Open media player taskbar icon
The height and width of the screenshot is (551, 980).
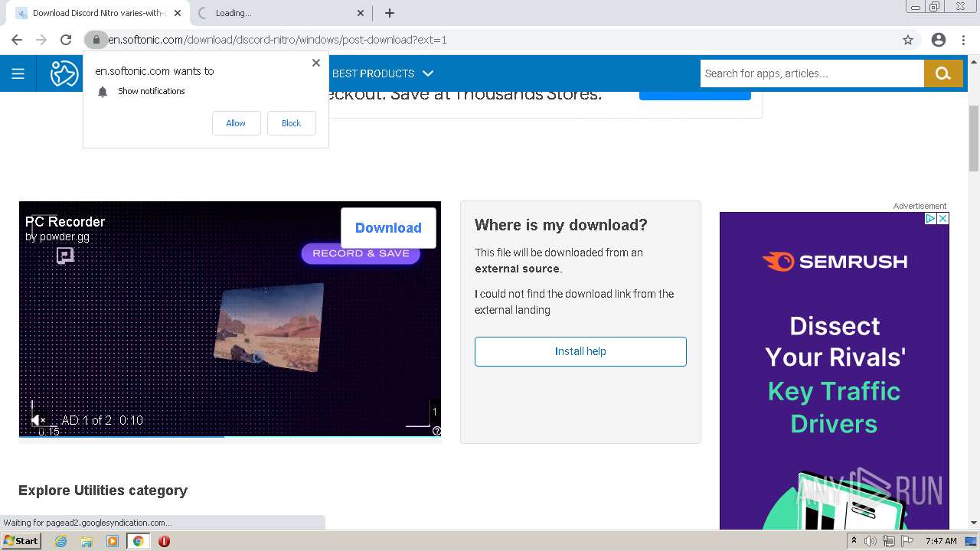click(x=113, y=541)
